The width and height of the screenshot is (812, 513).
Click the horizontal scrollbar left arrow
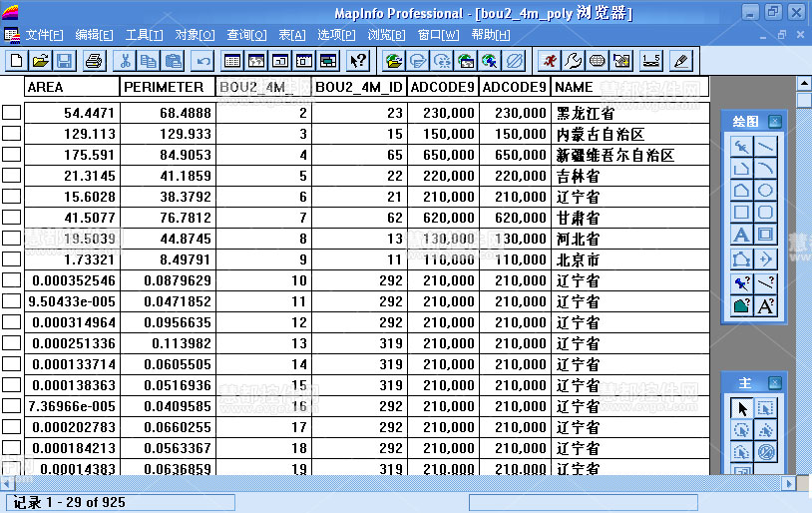point(7,483)
